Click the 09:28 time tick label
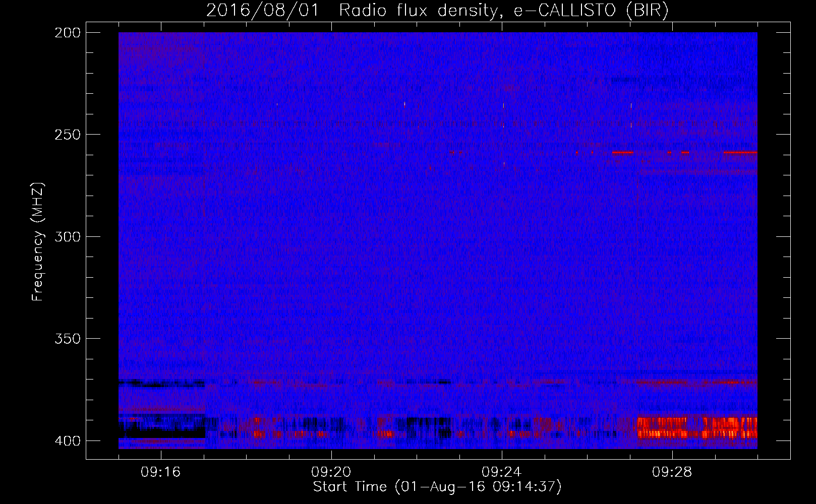Screen dimensions: 816x504 click(672, 472)
